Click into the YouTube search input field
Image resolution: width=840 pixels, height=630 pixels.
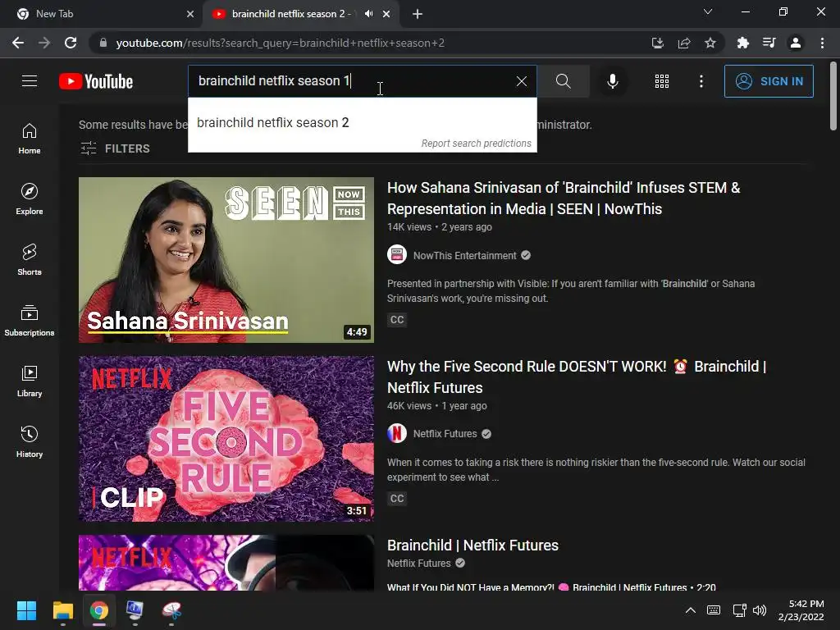[x=348, y=81]
